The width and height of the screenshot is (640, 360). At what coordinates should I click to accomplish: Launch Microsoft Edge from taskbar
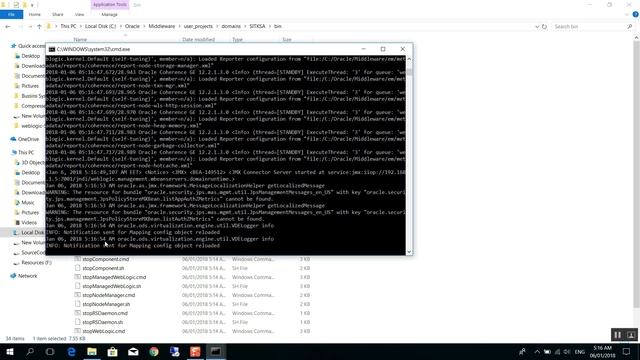(71, 351)
